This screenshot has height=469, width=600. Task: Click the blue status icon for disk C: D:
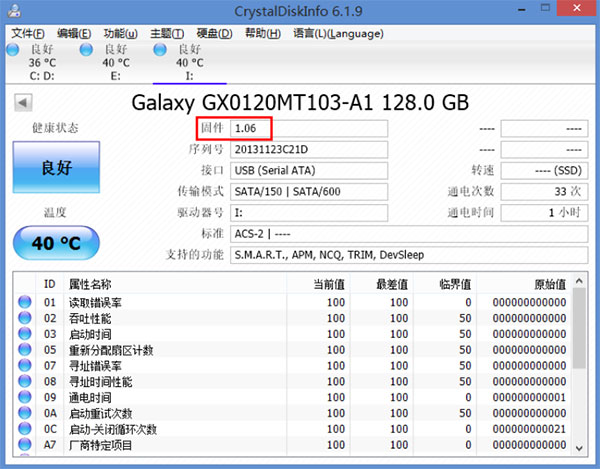(x=13, y=49)
